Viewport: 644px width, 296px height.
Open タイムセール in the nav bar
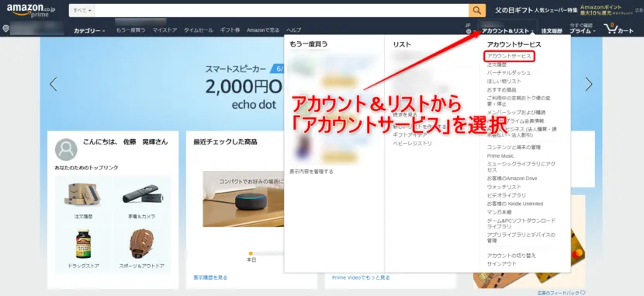click(199, 30)
